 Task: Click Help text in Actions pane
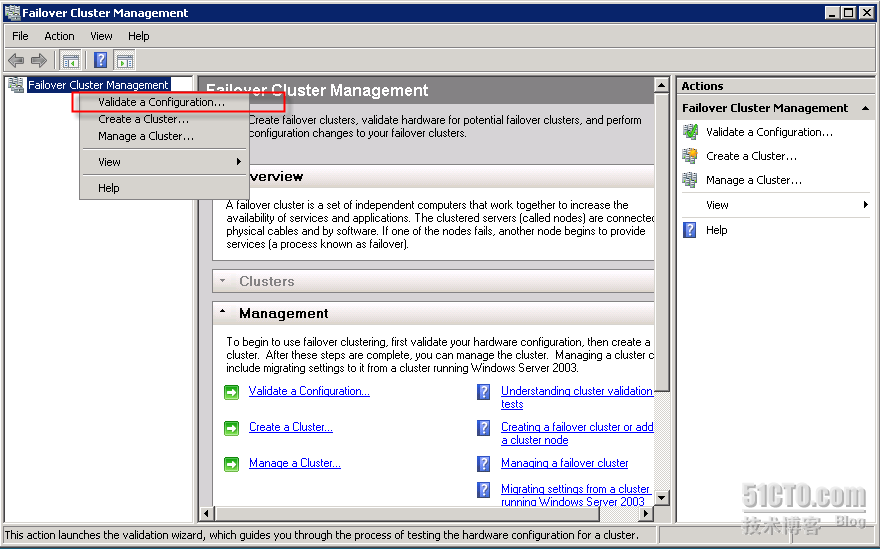(x=717, y=230)
